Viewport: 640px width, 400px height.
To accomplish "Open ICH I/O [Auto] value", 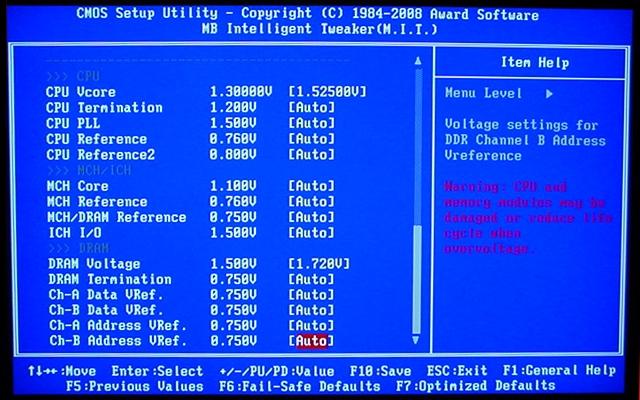I will pyautogui.click(x=311, y=233).
